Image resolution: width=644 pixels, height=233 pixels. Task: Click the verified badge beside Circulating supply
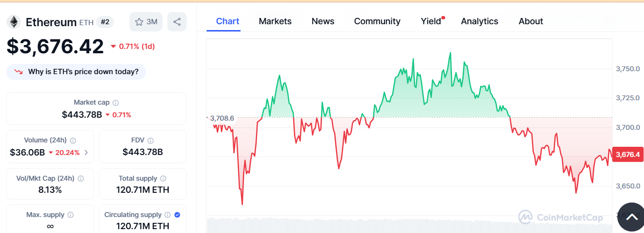point(177,215)
